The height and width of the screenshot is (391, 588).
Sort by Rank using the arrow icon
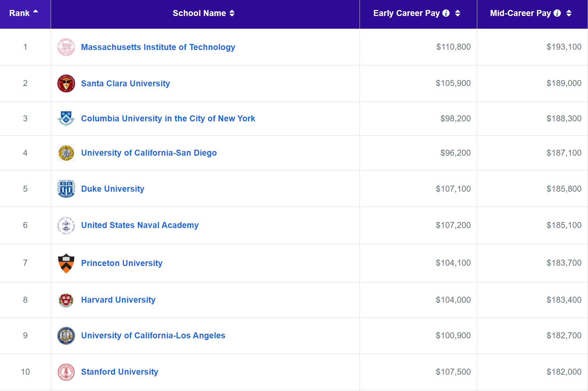[35, 11]
